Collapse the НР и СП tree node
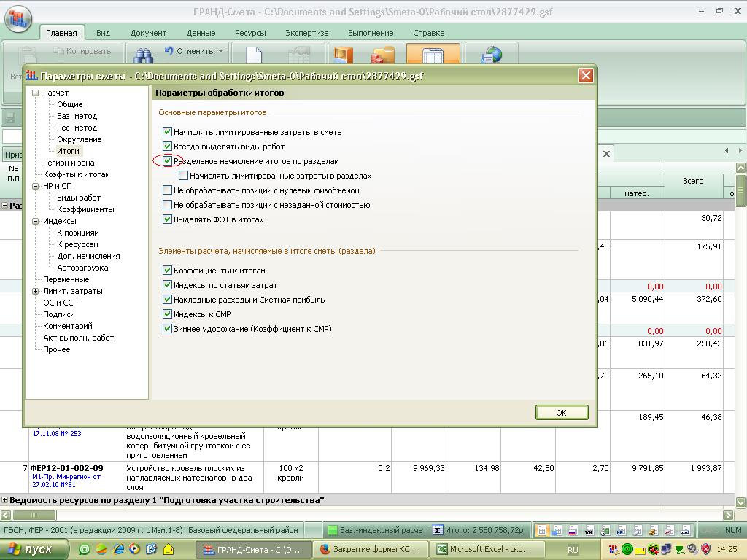 click(35, 186)
